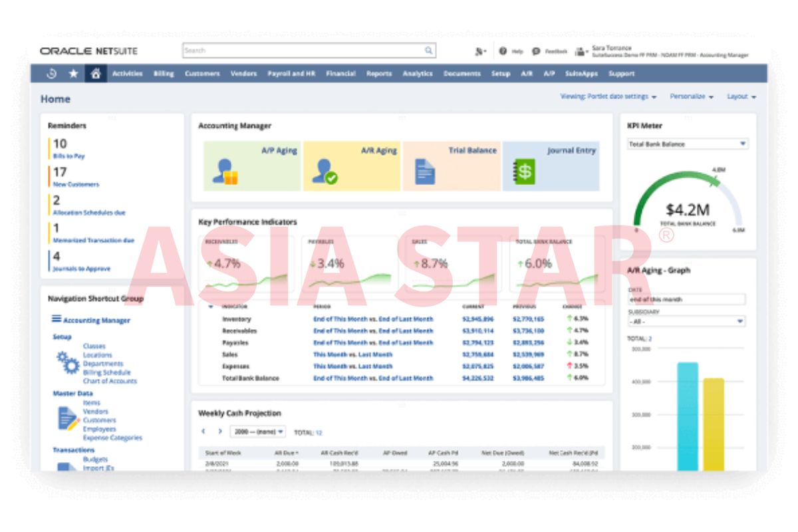
Task: Click the yellow A/R Aging graph bar
Action: tap(714, 424)
